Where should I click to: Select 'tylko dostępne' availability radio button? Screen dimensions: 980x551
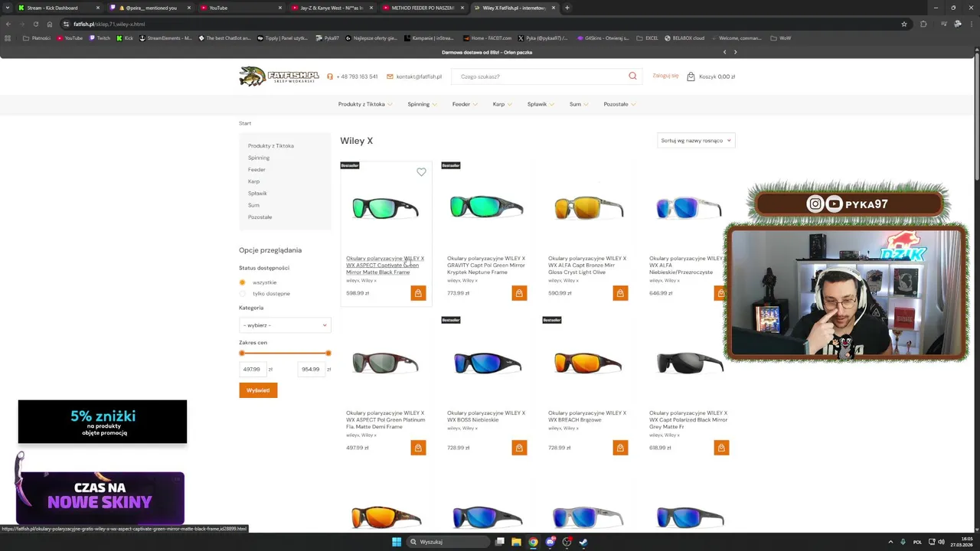click(243, 294)
